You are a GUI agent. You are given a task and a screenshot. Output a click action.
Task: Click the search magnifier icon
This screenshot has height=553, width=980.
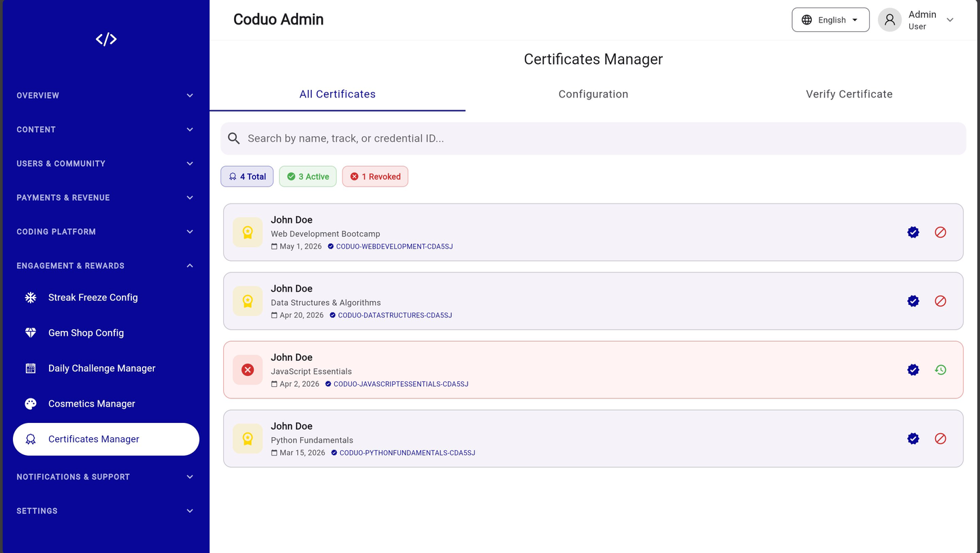click(x=233, y=138)
